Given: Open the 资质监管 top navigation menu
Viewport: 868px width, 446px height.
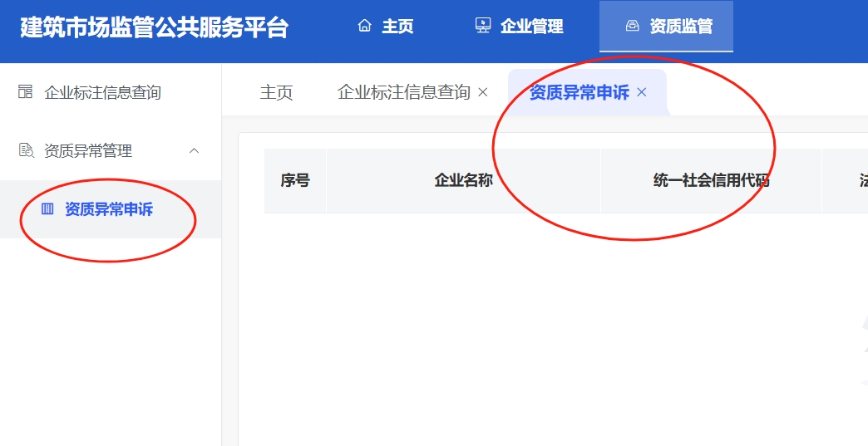Looking at the screenshot, I should click(667, 26).
